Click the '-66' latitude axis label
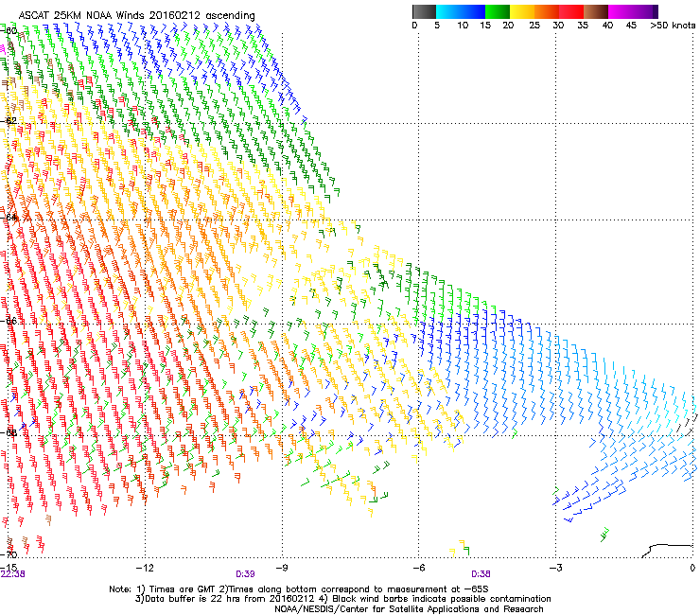 pos(9,321)
